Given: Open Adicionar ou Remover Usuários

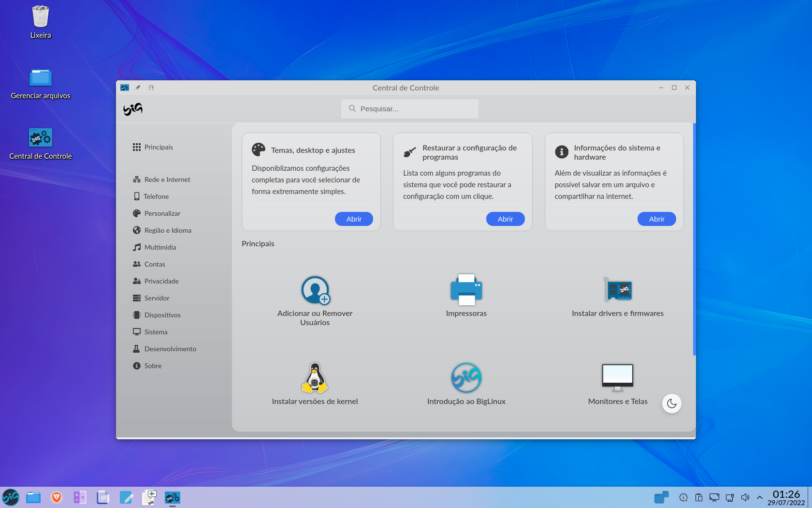Looking at the screenshot, I should (x=315, y=300).
